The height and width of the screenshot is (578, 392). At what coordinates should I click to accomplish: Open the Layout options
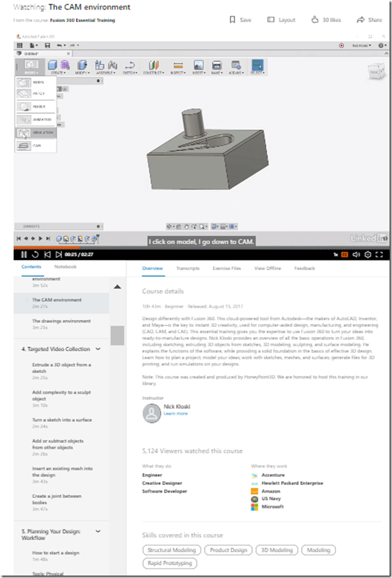[281, 20]
